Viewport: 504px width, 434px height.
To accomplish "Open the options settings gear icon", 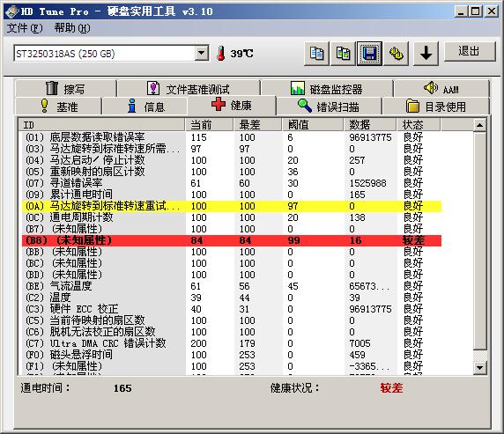I will pos(396,54).
